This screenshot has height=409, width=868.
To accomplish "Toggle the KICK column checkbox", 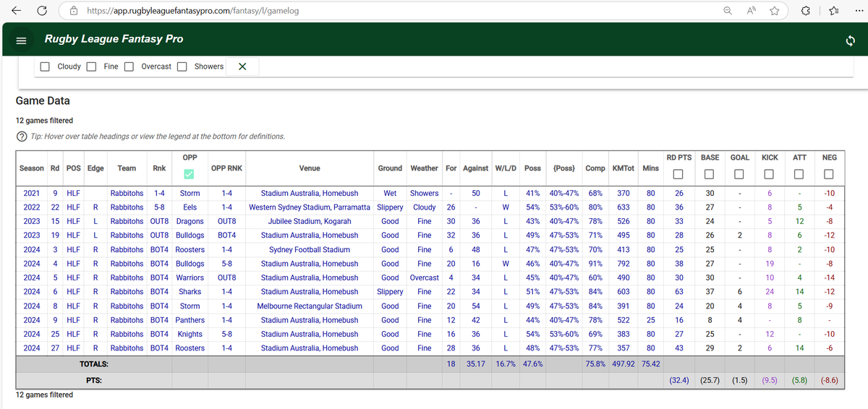I will tap(770, 174).
